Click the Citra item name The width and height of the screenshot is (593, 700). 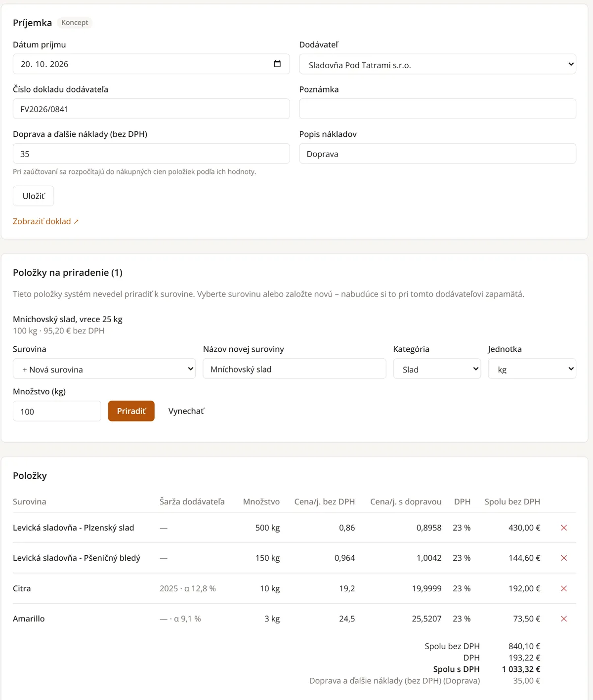(22, 588)
